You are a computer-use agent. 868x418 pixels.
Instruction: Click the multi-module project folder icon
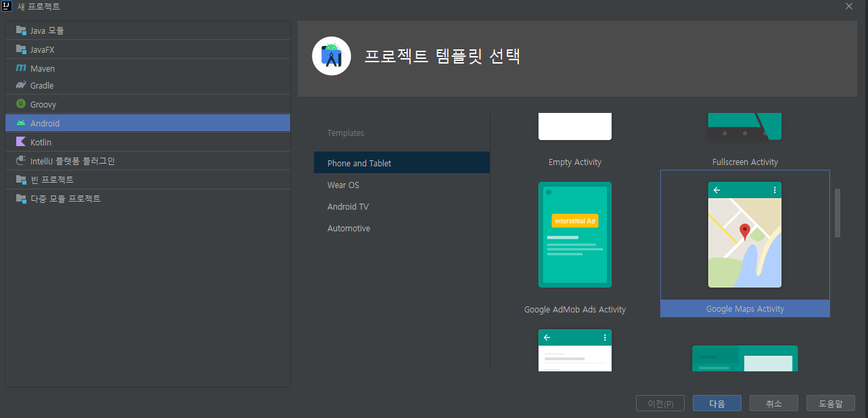(x=21, y=199)
